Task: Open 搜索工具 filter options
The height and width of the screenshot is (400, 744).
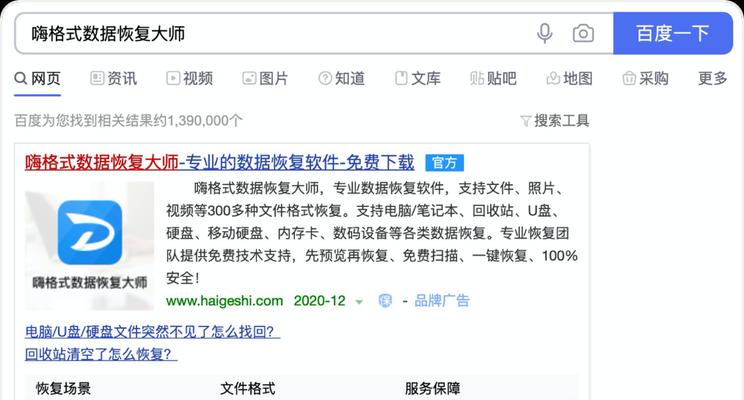Action: [x=555, y=121]
